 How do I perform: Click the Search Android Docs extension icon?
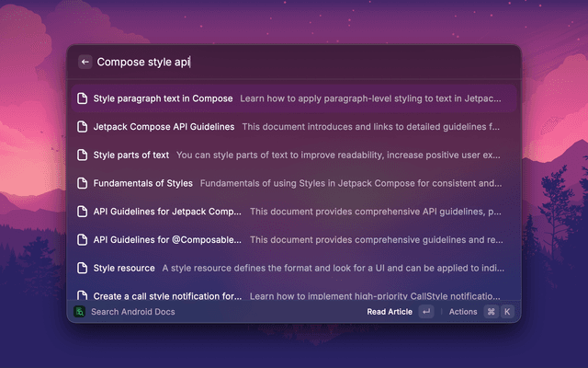click(80, 312)
